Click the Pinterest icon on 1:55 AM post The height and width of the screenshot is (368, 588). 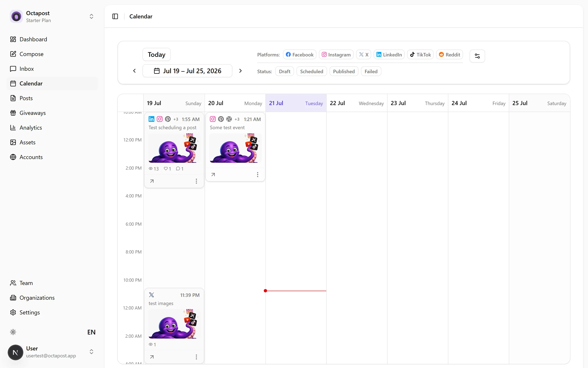coord(168,119)
